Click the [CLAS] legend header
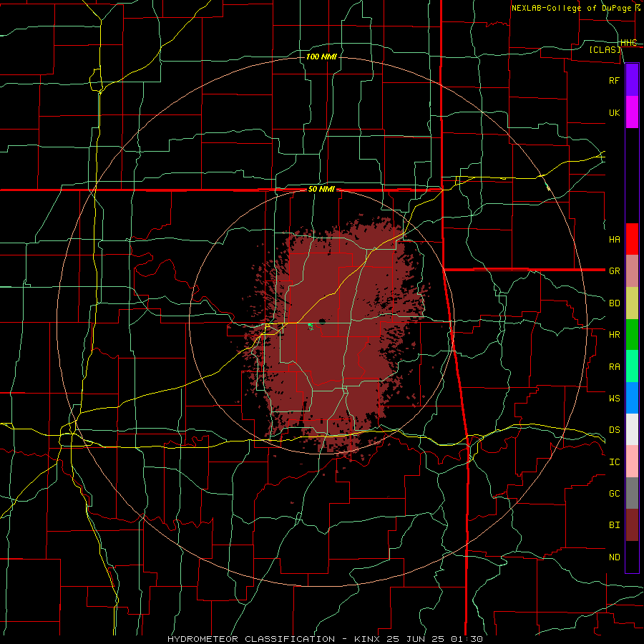This screenshot has width=644, height=644. [x=605, y=49]
